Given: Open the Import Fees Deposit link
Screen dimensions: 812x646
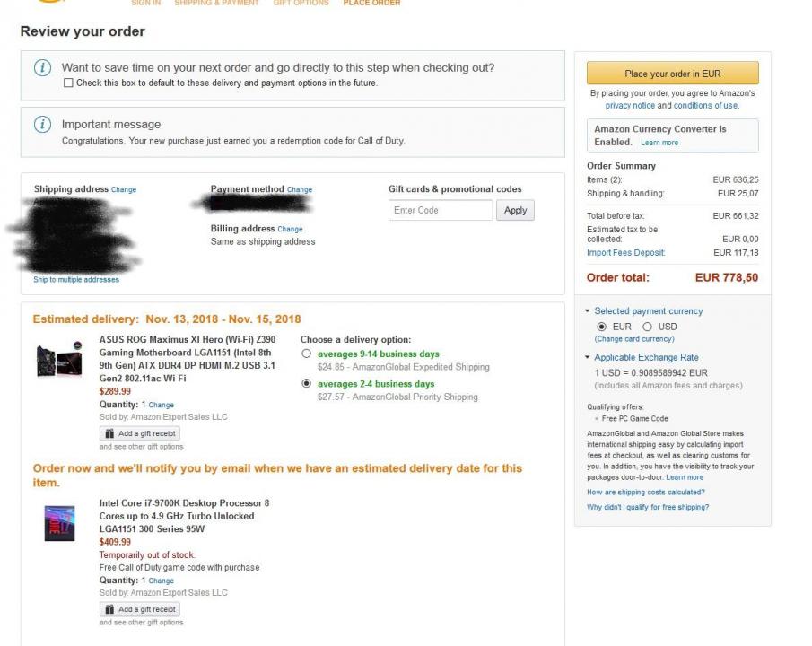Looking at the screenshot, I should 625,252.
